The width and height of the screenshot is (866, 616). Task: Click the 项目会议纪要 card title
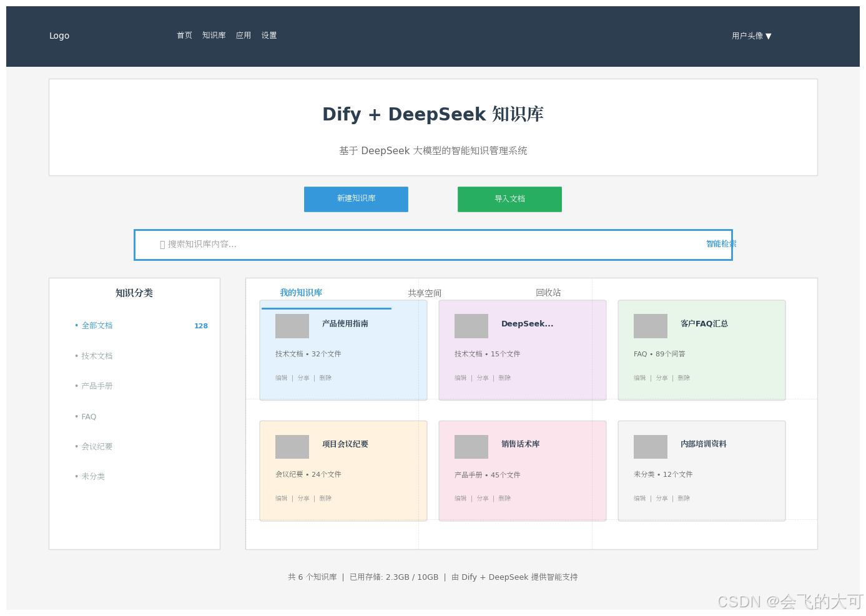345,444
